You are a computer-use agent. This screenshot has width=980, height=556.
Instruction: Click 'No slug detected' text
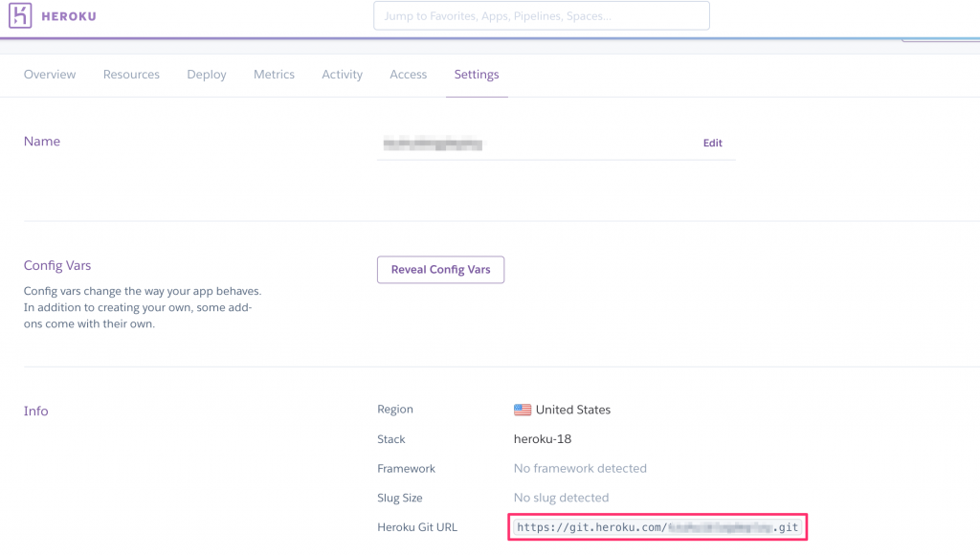pos(561,498)
